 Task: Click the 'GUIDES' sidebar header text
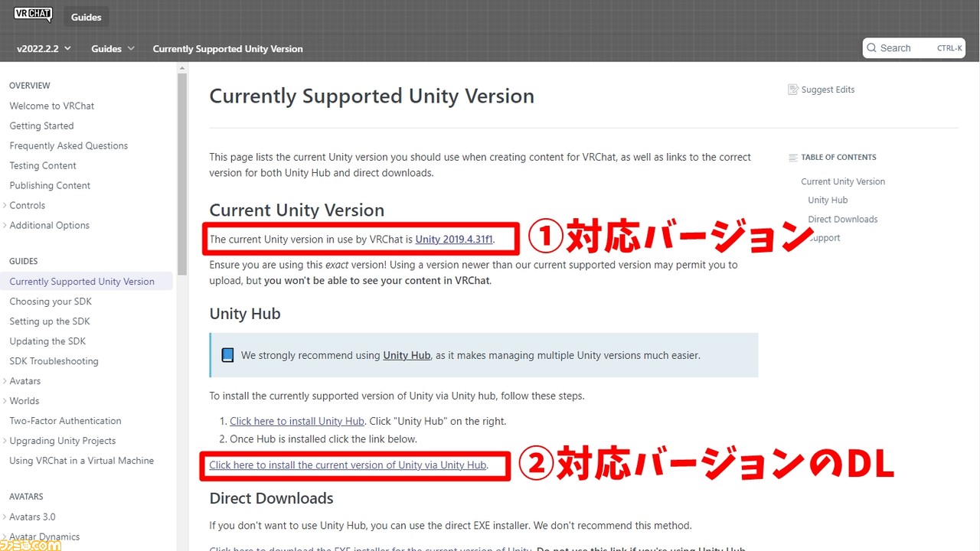24,261
